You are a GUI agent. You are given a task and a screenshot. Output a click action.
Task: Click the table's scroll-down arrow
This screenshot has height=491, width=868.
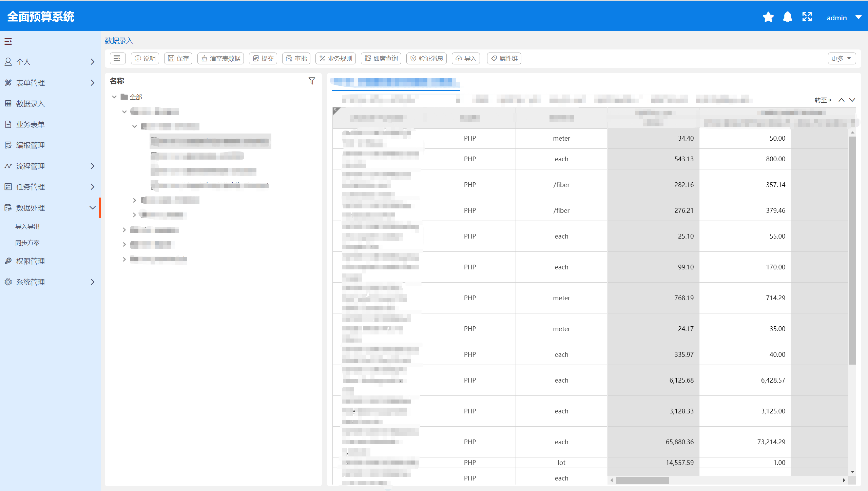point(852,472)
